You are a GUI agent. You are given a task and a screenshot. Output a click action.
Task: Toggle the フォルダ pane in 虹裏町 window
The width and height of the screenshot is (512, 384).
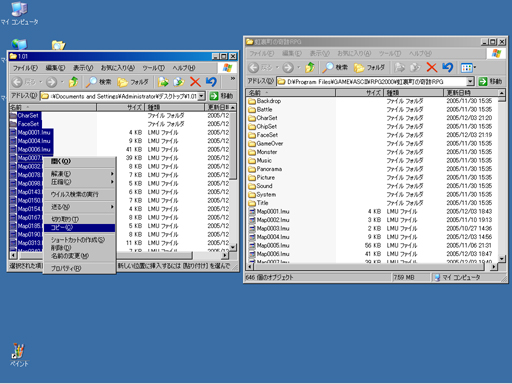(x=370, y=67)
